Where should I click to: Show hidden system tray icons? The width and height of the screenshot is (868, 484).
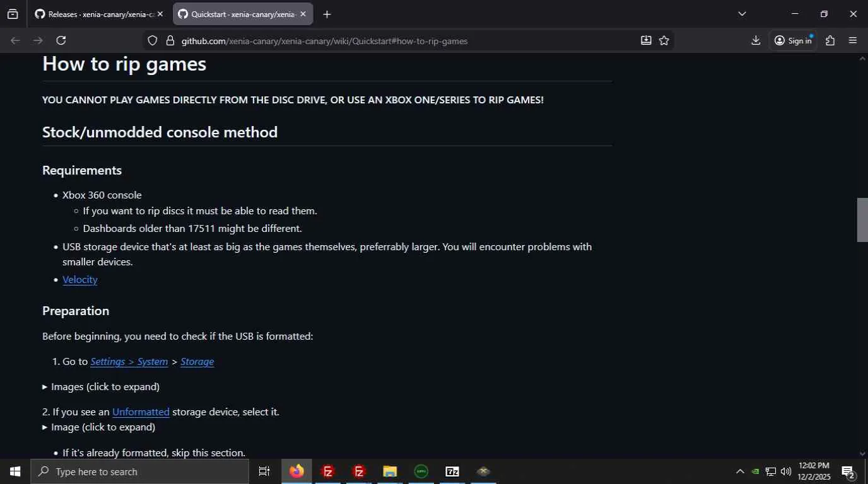(x=740, y=471)
